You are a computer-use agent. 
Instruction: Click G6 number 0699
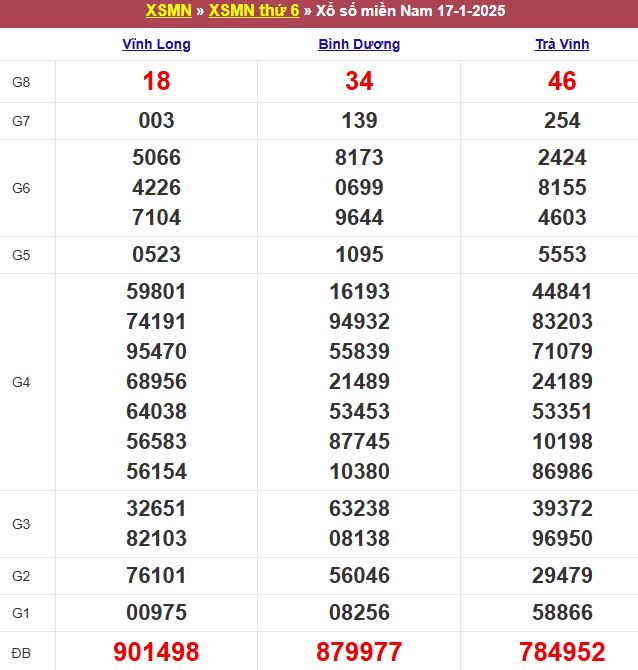coord(359,187)
